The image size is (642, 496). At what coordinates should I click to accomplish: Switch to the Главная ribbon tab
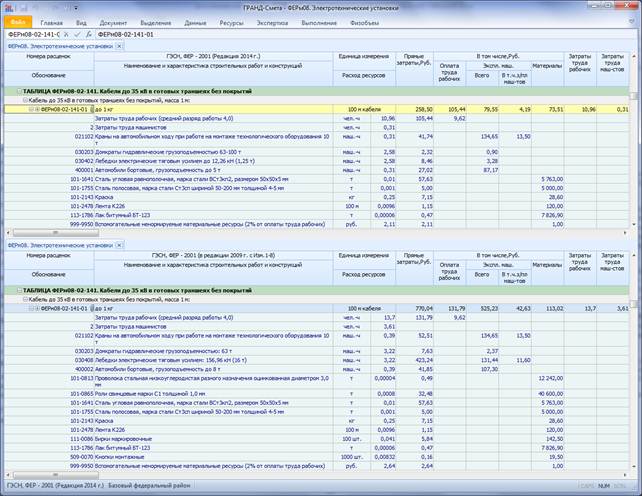click(52, 21)
